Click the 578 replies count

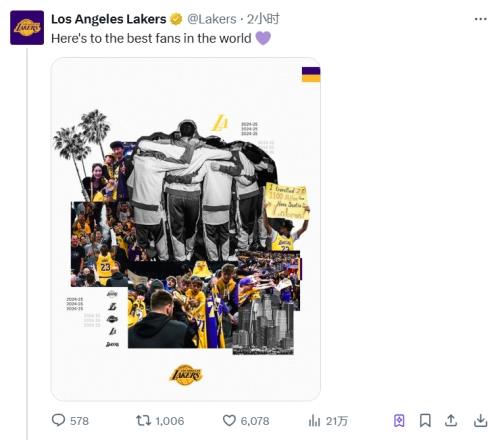pyautogui.click(x=79, y=421)
